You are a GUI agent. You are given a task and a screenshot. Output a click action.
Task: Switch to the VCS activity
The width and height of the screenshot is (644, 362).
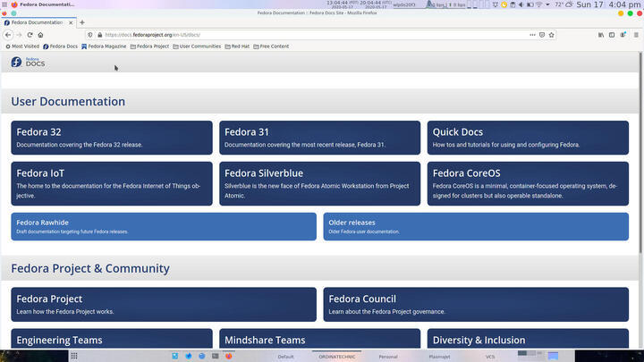click(x=490, y=357)
